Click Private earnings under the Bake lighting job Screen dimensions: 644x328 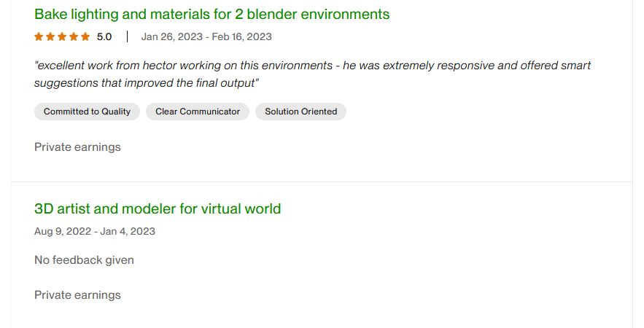click(77, 147)
